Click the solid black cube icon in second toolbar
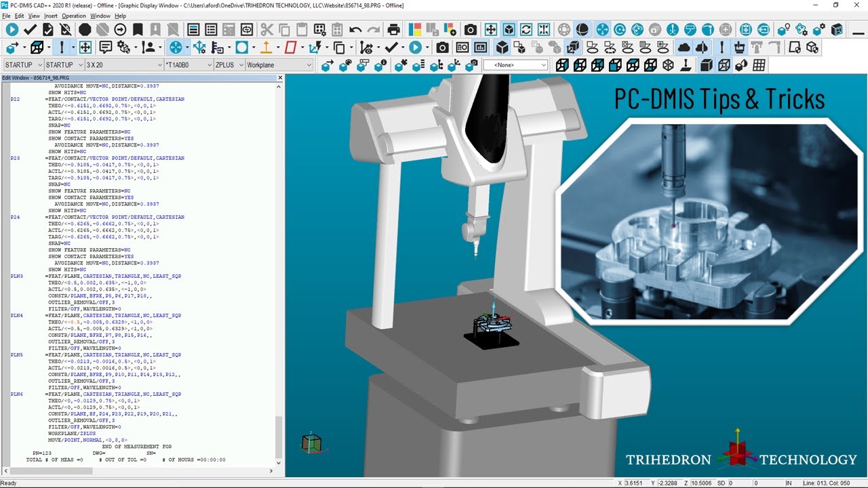 (x=502, y=47)
